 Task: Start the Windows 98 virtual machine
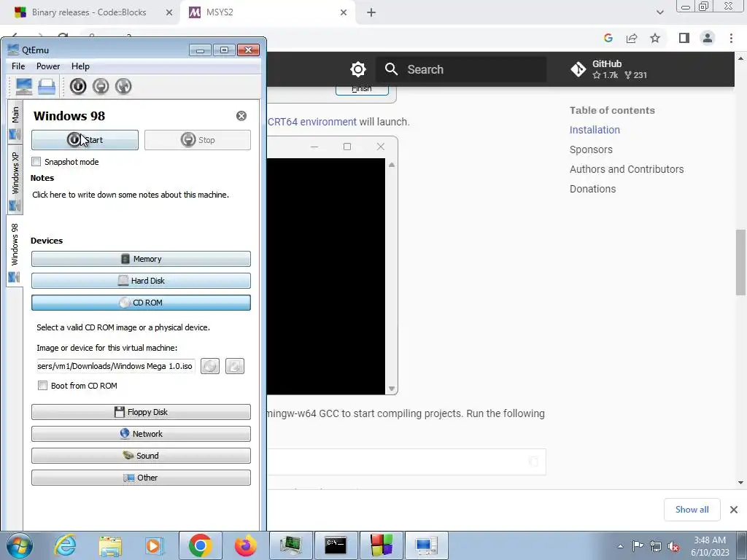tap(85, 140)
